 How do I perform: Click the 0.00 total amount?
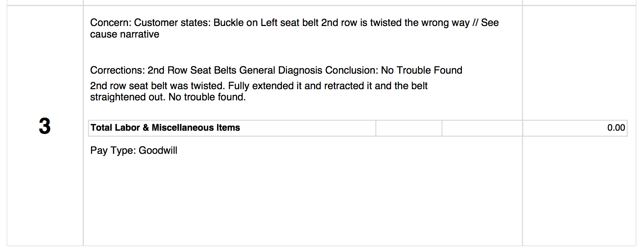point(616,128)
